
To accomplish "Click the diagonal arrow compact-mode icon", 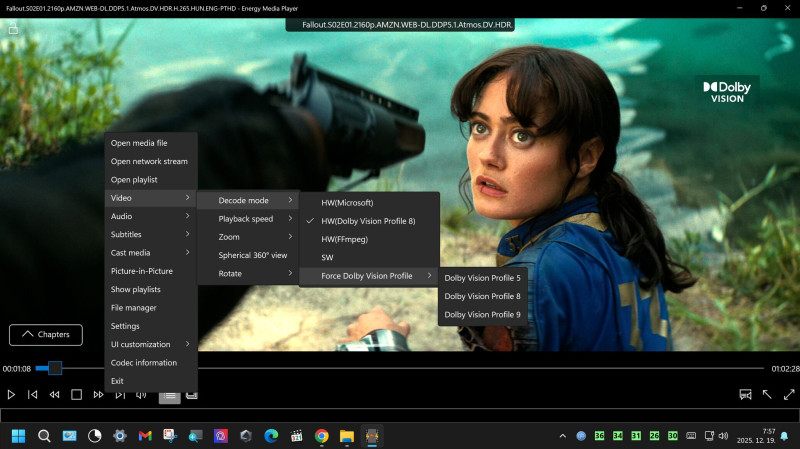I will 767,394.
